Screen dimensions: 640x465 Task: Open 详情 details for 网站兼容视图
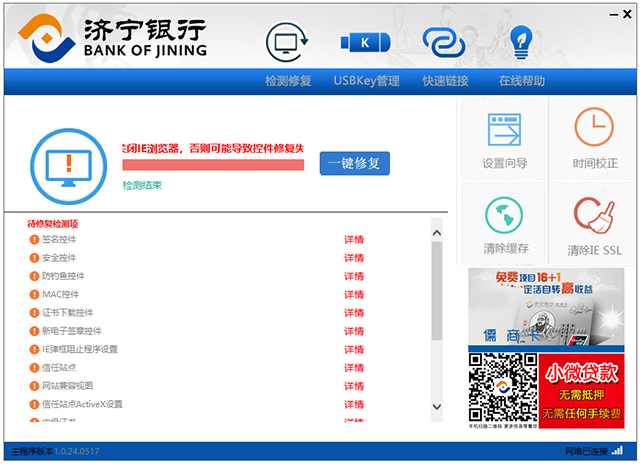point(354,386)
